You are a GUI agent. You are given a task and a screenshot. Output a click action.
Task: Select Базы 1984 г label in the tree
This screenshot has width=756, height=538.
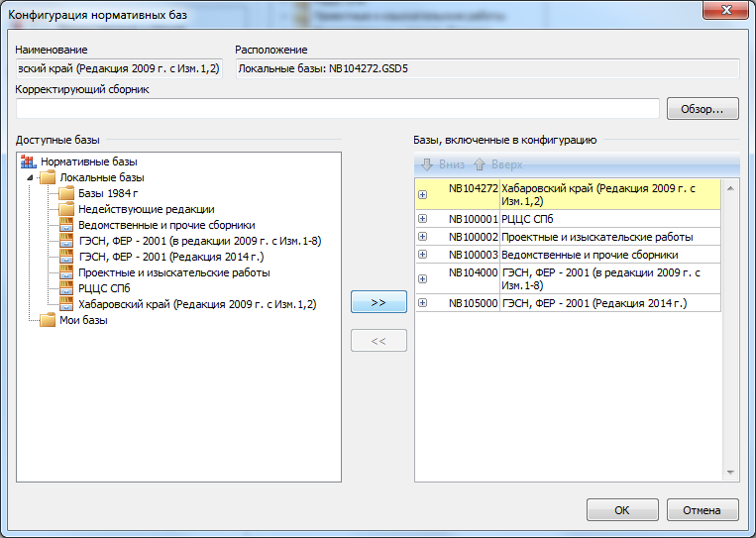coord(108,193)
